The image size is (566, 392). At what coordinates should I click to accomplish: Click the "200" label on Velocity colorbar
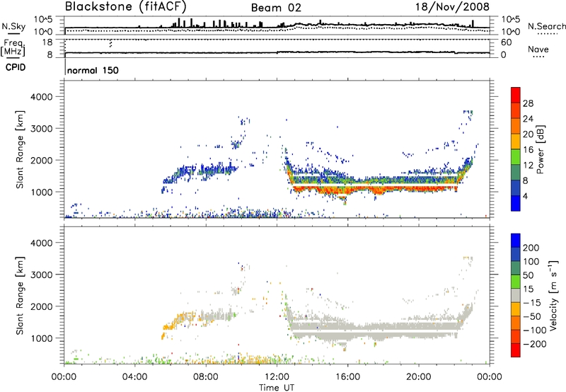pos(531,248)
